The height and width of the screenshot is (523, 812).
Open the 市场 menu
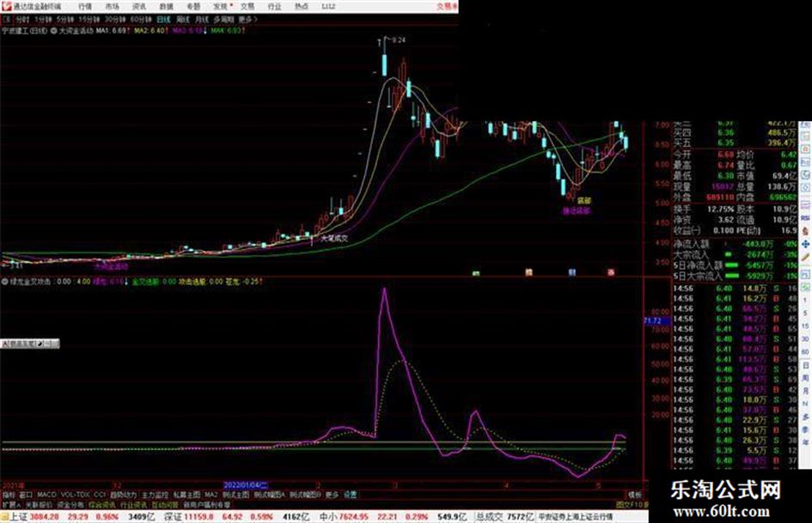pos(112,7)
